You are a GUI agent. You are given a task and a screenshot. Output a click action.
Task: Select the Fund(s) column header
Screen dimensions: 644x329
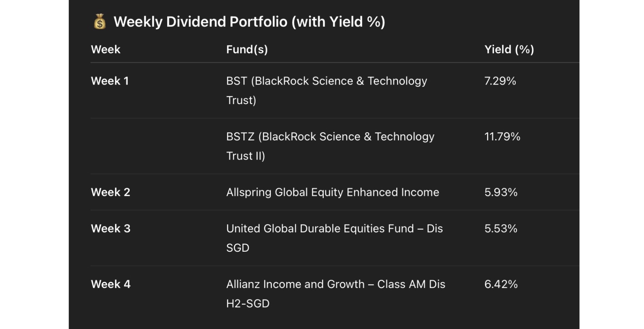click(247, 49)
